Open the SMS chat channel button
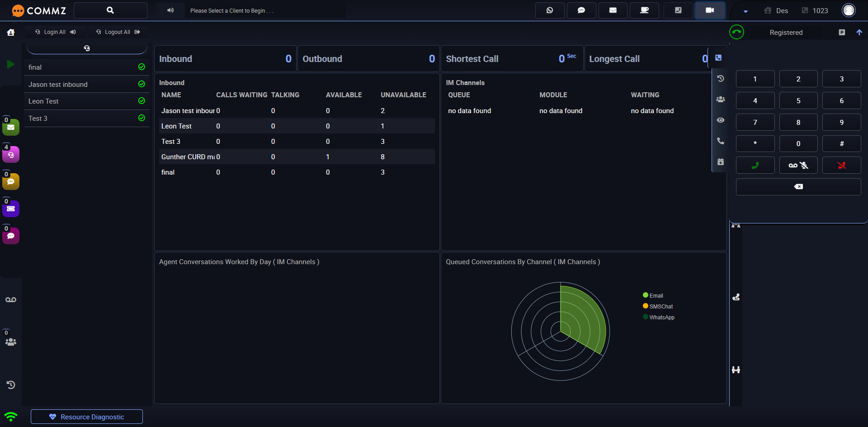This screenshot has height=427, width=868. click(x=581, y=10)
